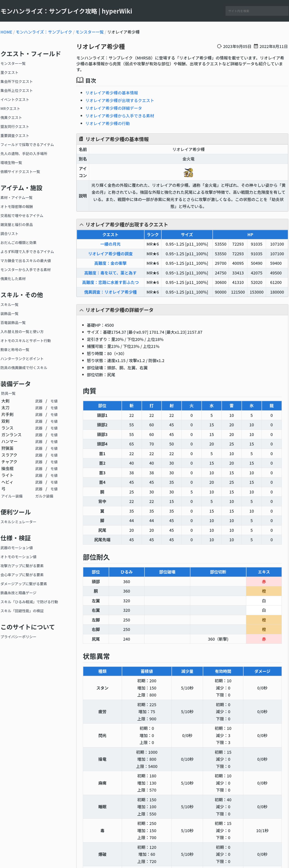Open ハンマー 武器 link
This screenshot has height=868, width=289.
click(39, 441)
